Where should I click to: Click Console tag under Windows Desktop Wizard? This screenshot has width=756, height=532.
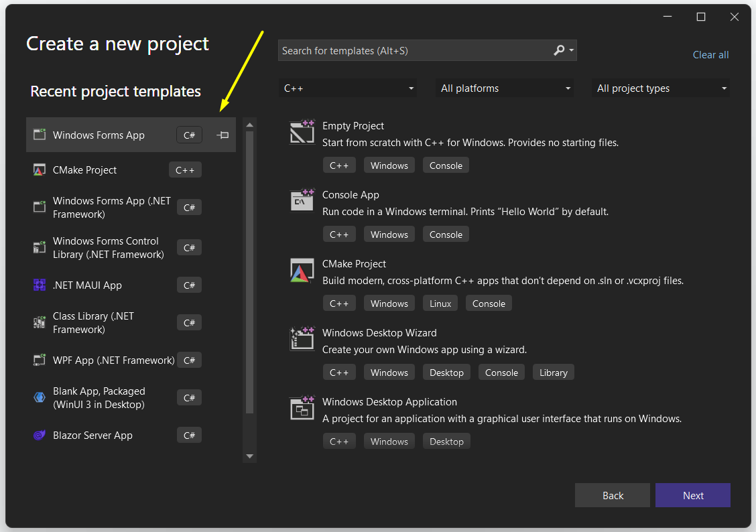pyautogui.click(x=501, y=373)
